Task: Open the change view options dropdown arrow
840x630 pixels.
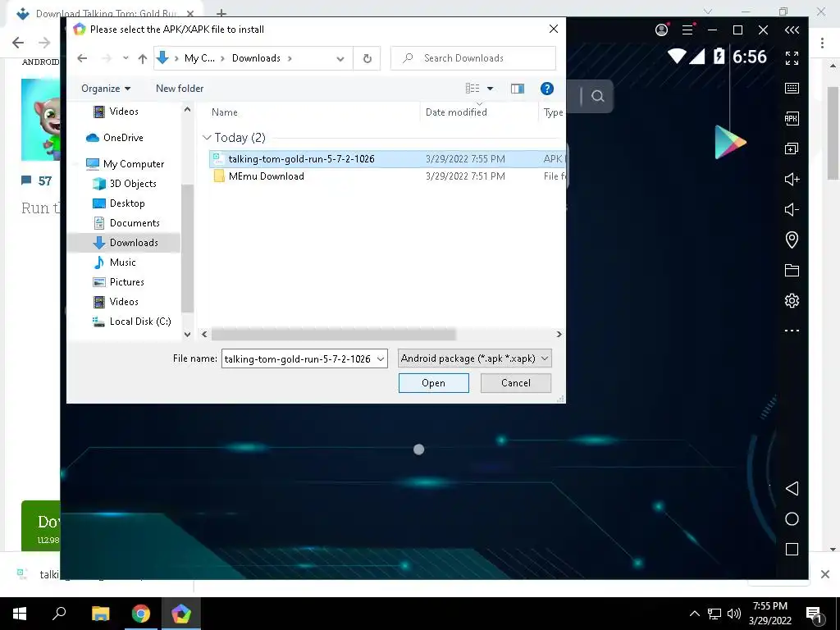Action: [490, 89]
